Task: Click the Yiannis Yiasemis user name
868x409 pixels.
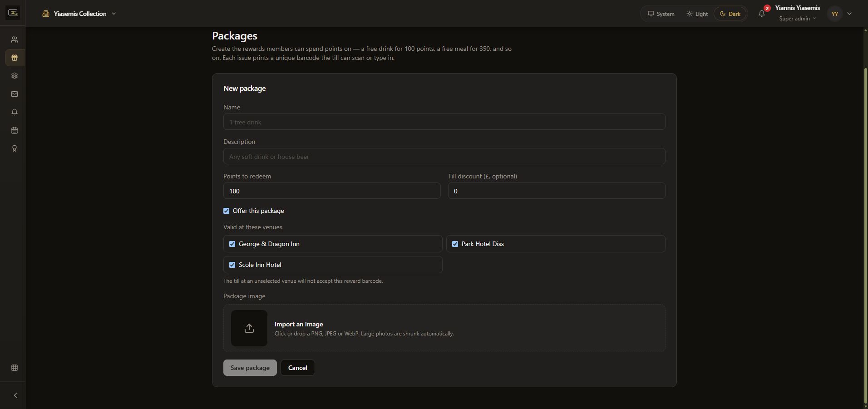Action: tap(798, 8)
